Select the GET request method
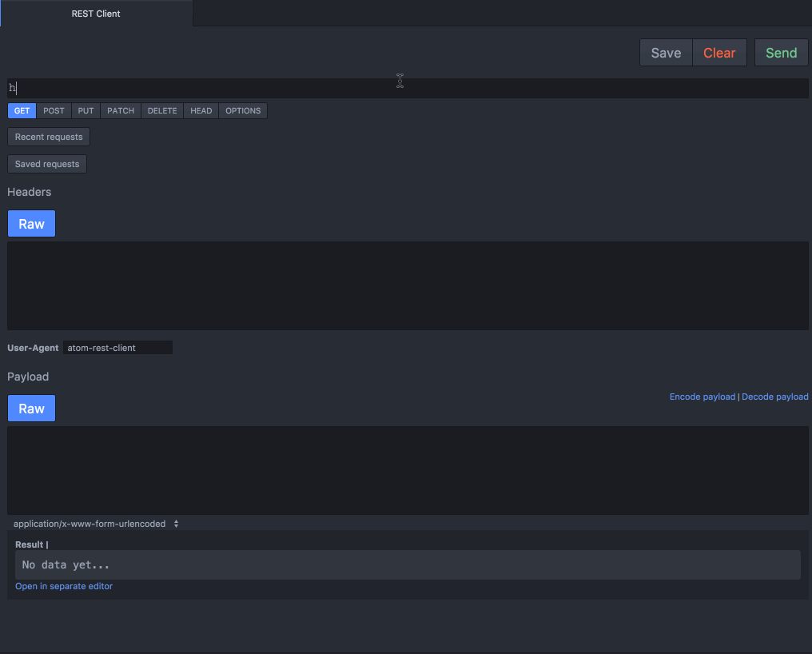Screen dimensions: 812x654 point(21,110)
